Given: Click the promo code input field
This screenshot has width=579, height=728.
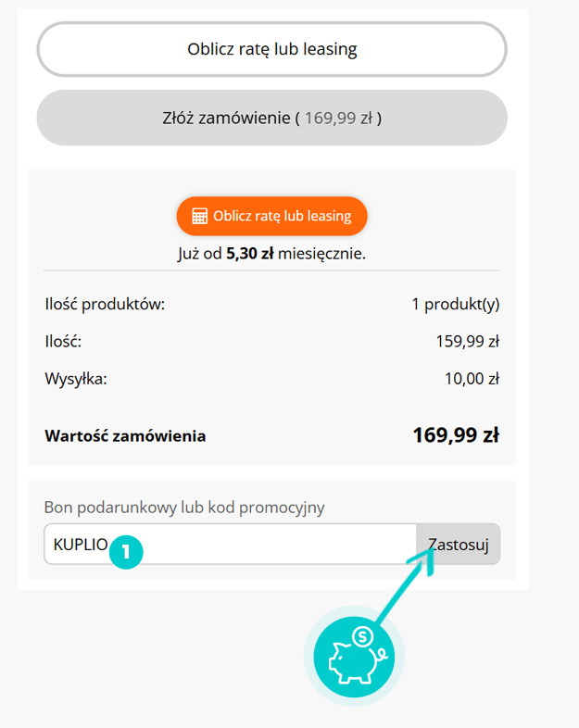Looking at the screenshot, I should 231,544.
